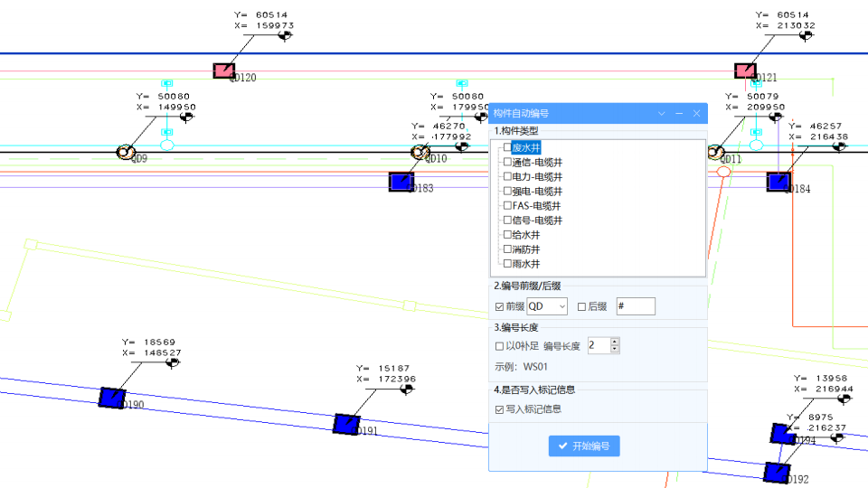The image size is (868, 488).
Task: Click coordinate text Y= 13958 X= 216944
Action: click(823, 383)
